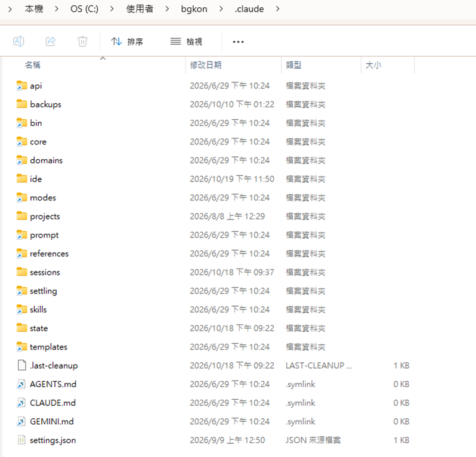The image size is (476, 457).
Task: Select the core folder icon
Action: point(22,141)
